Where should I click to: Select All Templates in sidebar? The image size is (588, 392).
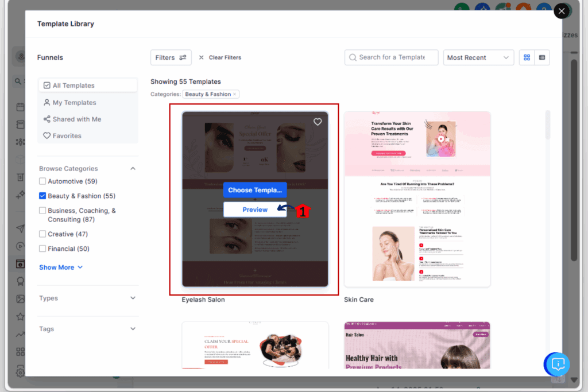pyautogui.click(x=88, y=86)
